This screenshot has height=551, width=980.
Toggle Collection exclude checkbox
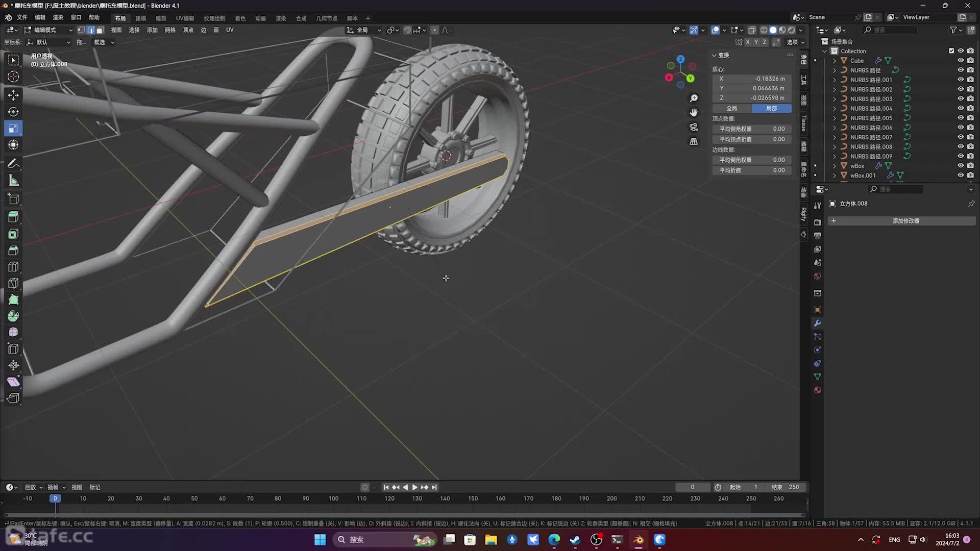(x=951, y=51)
